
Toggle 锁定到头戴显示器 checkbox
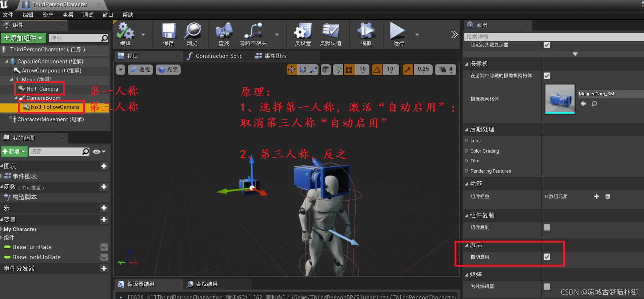[x=547, y=45]
